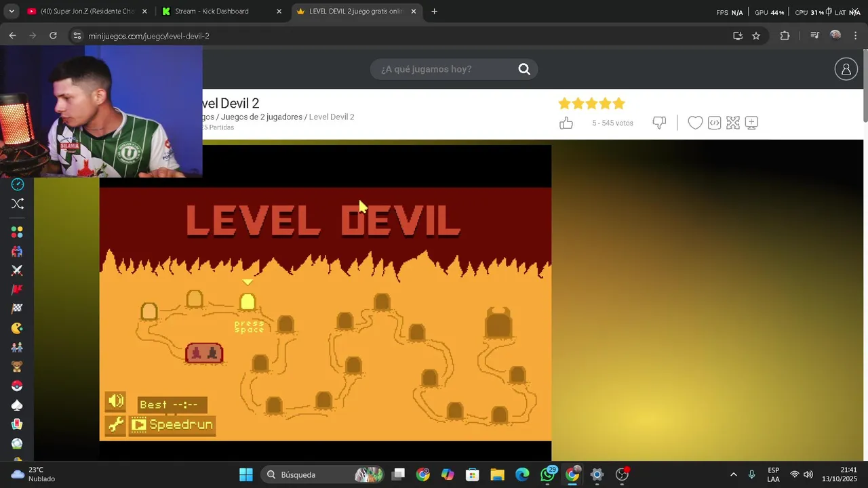
Task: Open game settings wrench icon
Action: [116, 425]
